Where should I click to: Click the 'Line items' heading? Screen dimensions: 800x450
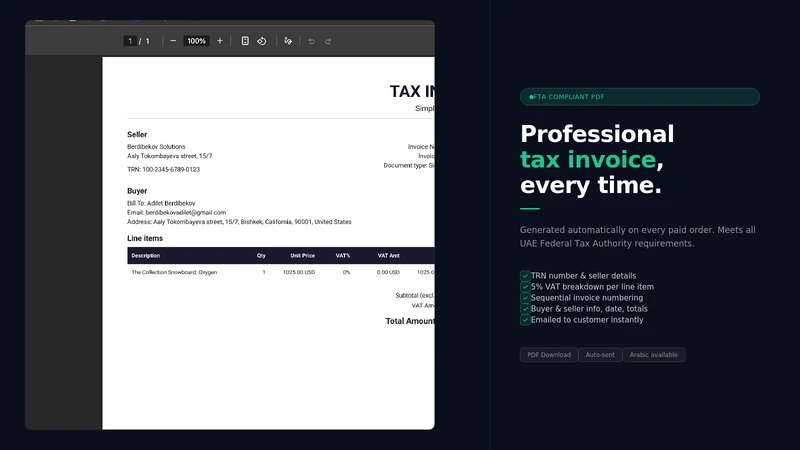click(x=145, y=238)
